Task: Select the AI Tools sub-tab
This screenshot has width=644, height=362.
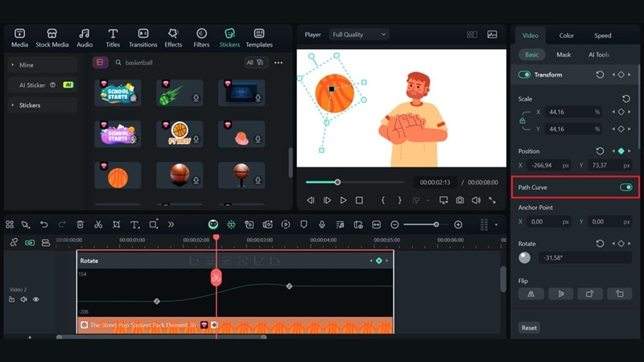Action: click(598, 55)
